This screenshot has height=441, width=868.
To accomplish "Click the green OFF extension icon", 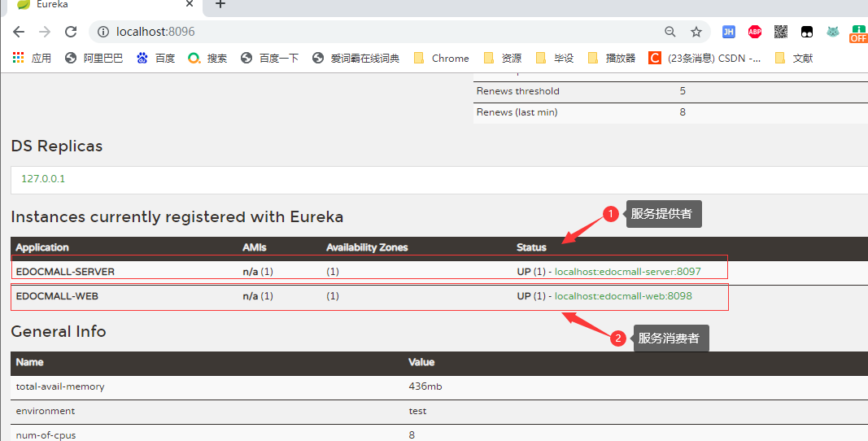I will point(857,33).
